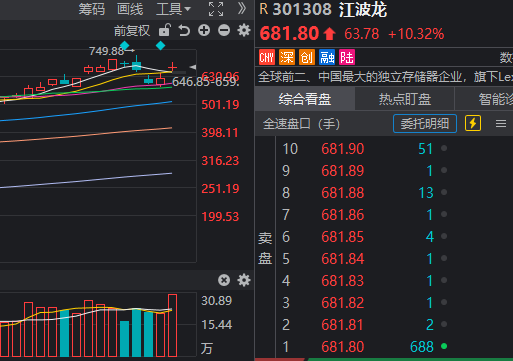
Task: Click the 501.19 price axis label
Action: 220,105
